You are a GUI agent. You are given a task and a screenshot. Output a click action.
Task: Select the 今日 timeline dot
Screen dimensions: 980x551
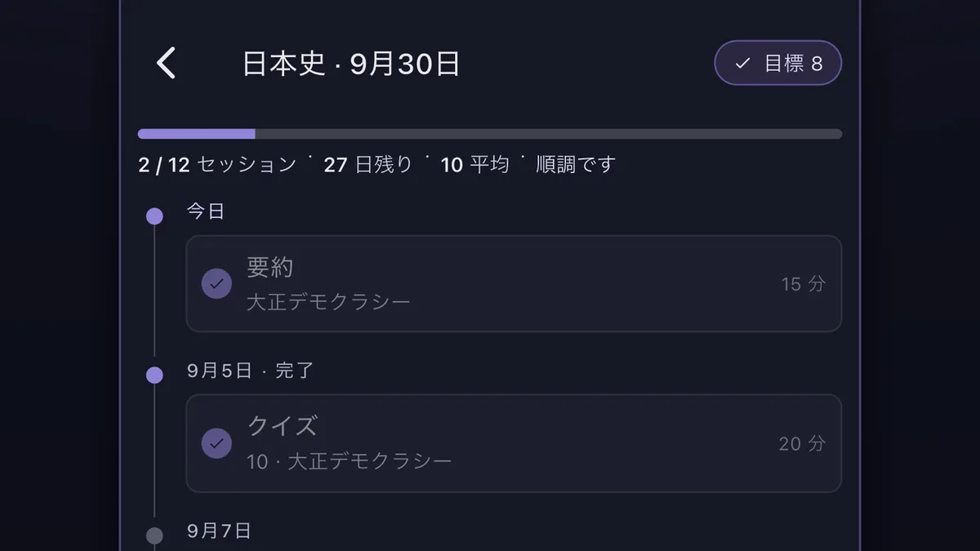point(154,216)
